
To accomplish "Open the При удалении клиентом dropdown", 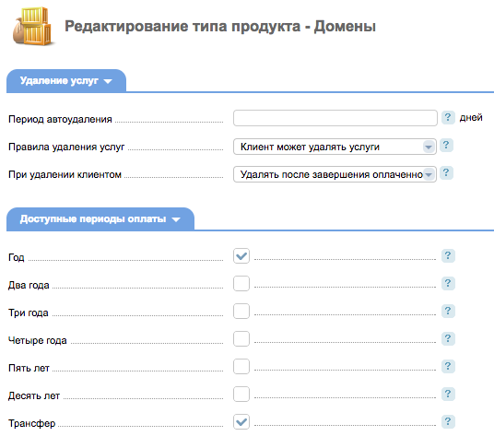I will 335,174.
